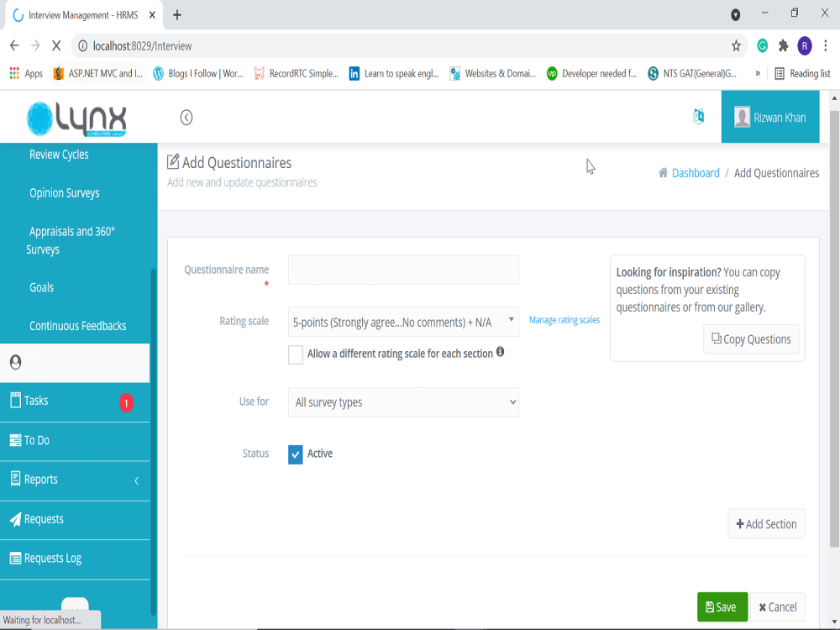Screen dimensions: 840x630
Task: Open the Apps bookmarks shortcut
Action: (26, 73)
